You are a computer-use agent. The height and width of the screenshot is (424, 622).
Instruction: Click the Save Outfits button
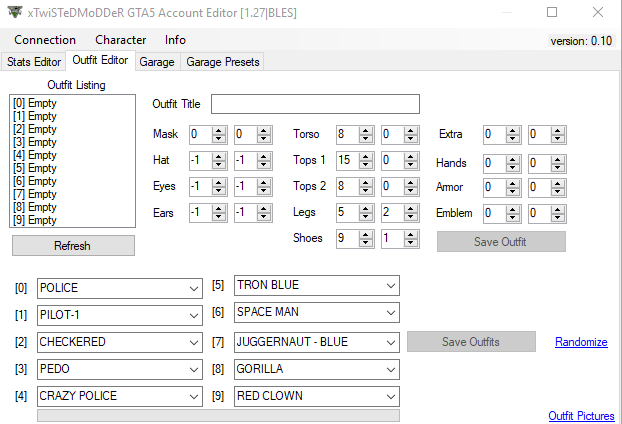click(x=471, y=342)
